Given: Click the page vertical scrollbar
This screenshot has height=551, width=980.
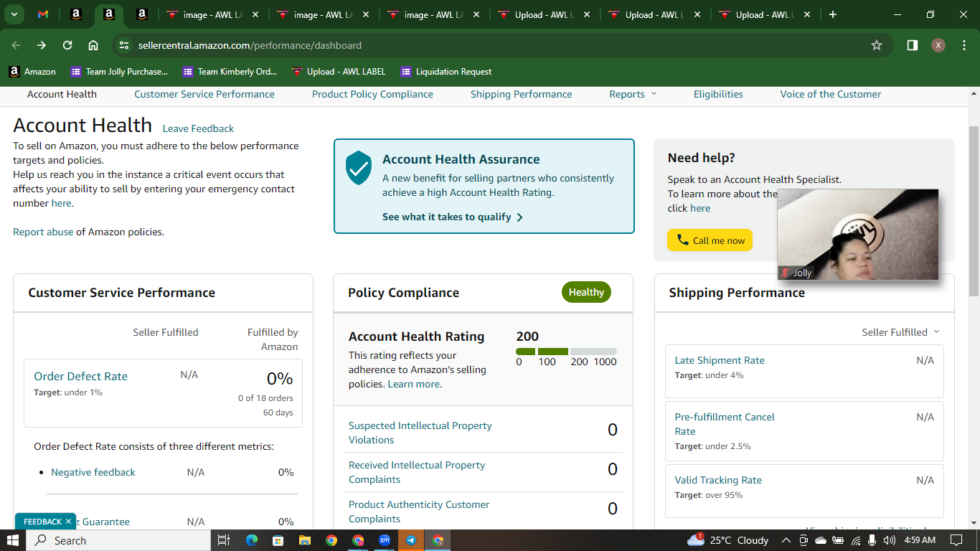Looking at the screenshot, I should pyautogui.click(x=974, y=210).
